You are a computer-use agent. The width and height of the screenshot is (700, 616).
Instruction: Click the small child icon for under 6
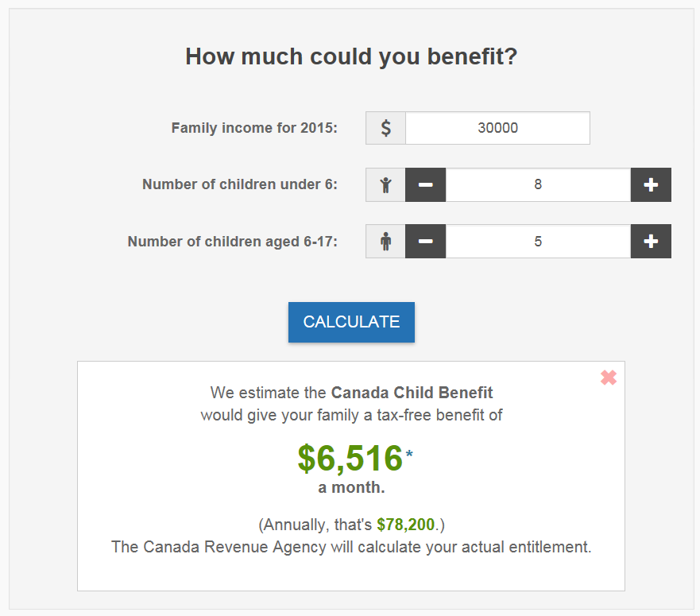385,185
